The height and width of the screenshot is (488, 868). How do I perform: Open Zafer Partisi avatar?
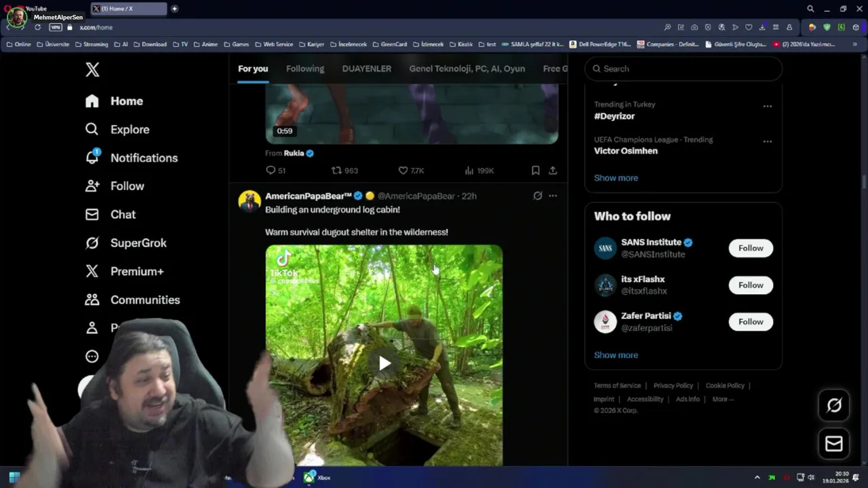tap(605, 322)
